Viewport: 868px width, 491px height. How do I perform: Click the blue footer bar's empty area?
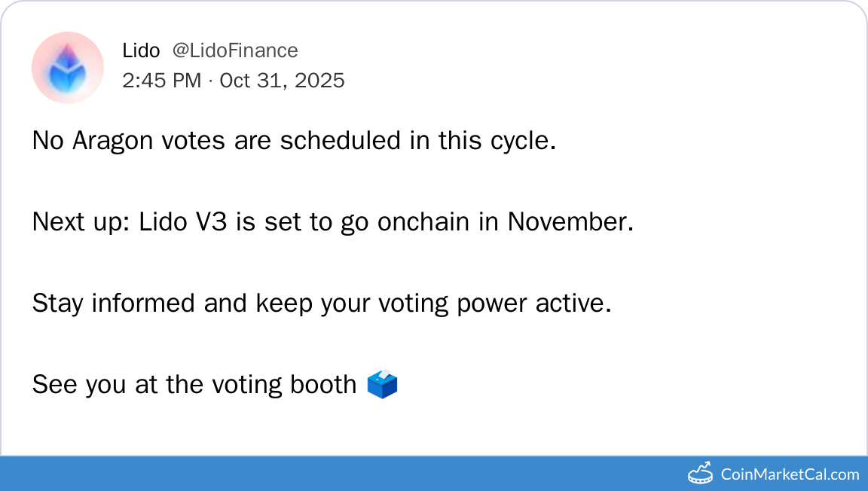[339, 474]
